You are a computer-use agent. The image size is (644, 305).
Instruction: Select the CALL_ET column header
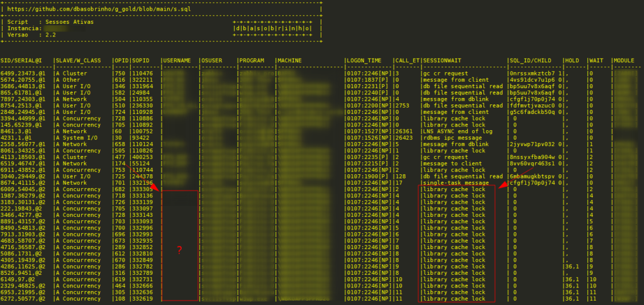[407, 60]
